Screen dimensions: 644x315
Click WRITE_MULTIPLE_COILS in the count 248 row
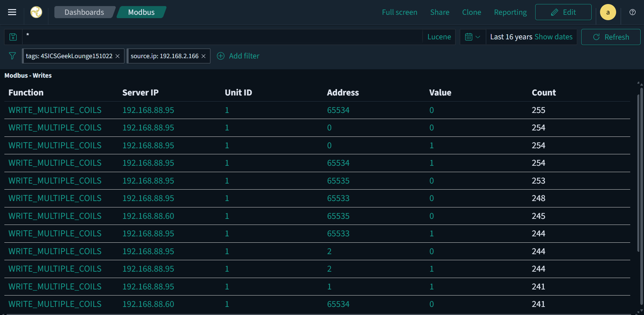(55, 198)
